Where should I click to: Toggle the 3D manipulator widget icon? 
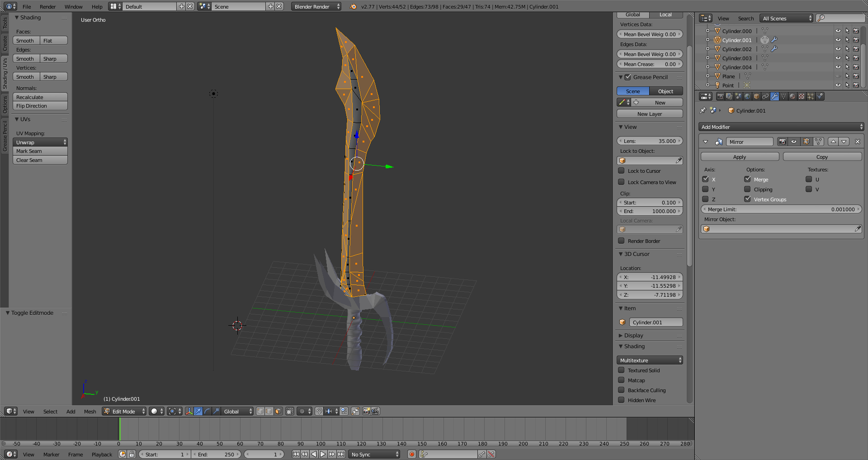point(189,411)
